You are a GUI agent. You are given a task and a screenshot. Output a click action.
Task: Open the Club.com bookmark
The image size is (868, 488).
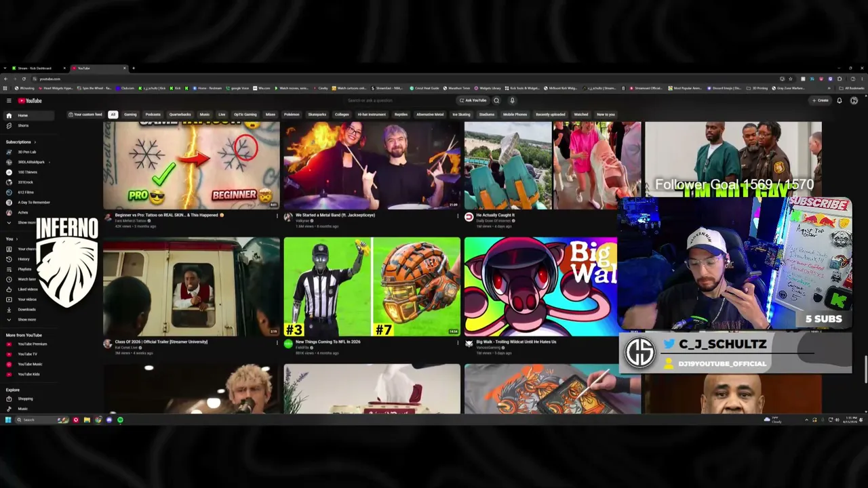(x=125, y=88)
